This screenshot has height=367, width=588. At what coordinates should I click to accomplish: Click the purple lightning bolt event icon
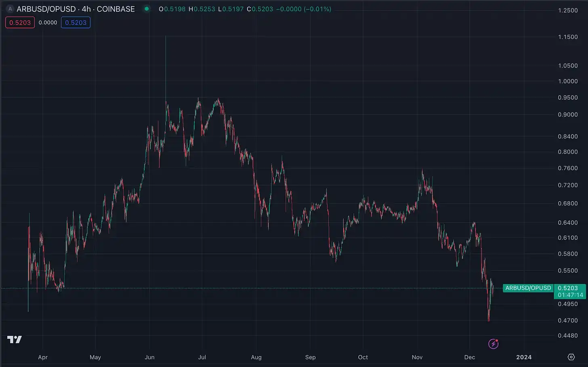point(493,344)
